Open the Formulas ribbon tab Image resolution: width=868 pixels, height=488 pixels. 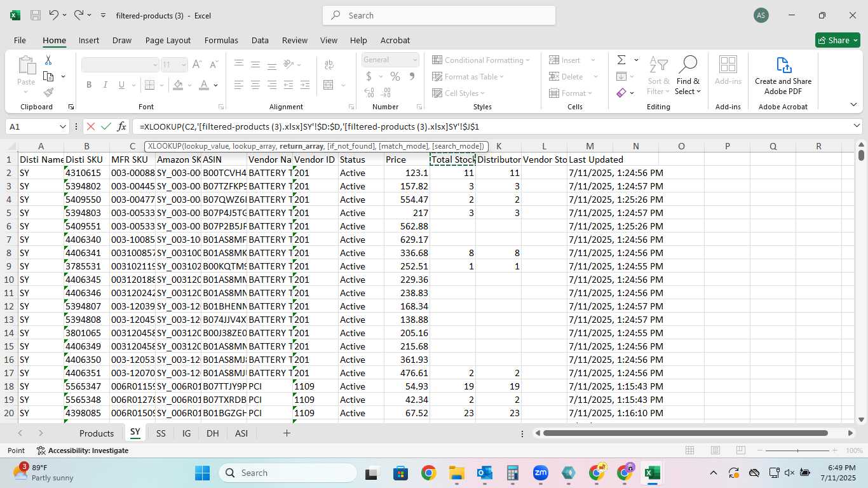click(x=221, y=40)
